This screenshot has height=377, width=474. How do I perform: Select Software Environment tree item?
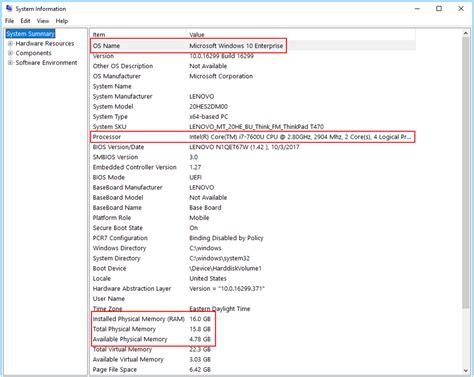(x=46, y=63)
